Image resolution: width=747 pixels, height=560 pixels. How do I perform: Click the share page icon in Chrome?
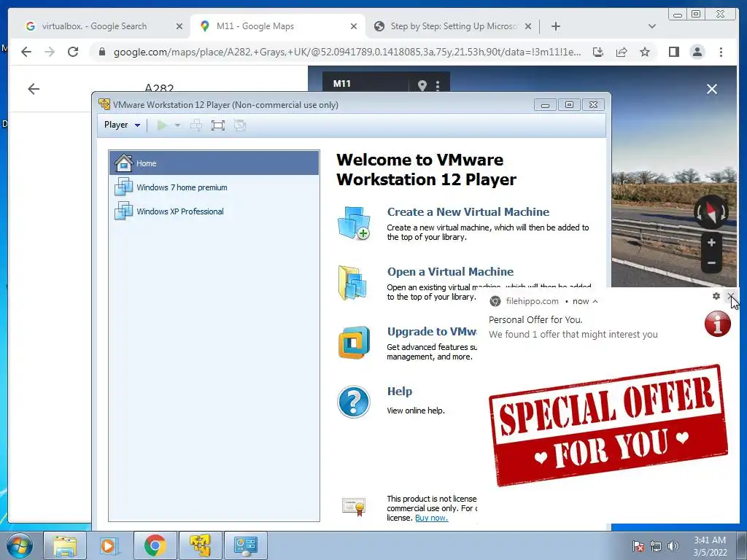[622, 52]
